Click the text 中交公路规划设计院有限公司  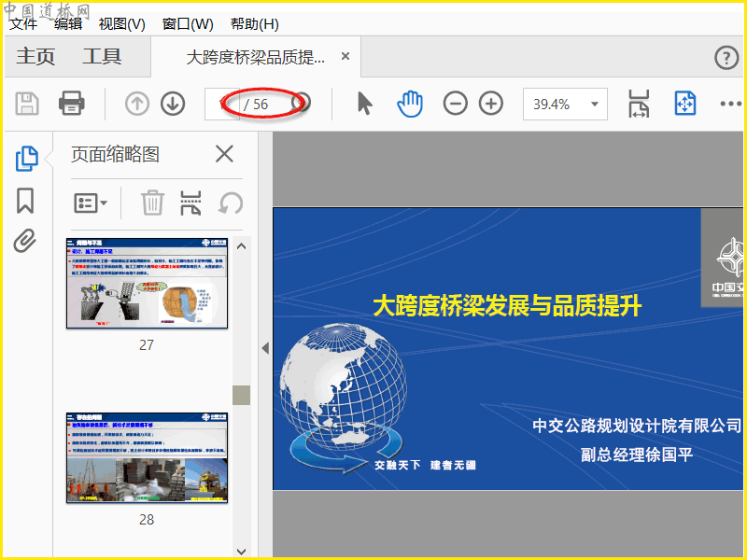tap(637, 426)
